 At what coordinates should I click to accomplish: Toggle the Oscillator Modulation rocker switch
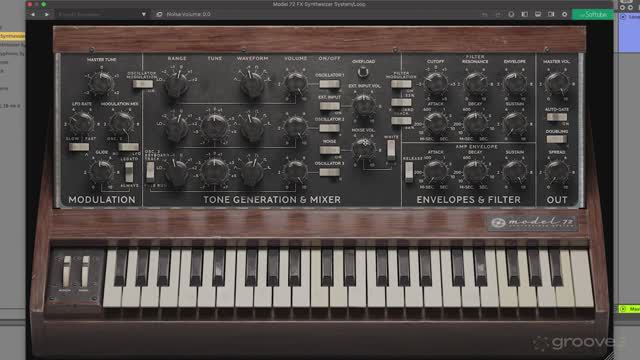point(143,84)
